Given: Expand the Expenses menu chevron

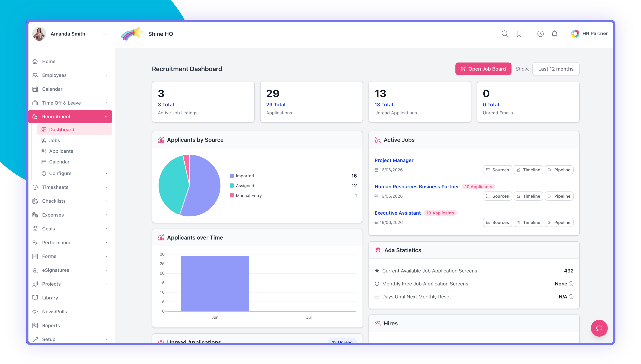Looking at the screenshot, I should click(106, 215).
